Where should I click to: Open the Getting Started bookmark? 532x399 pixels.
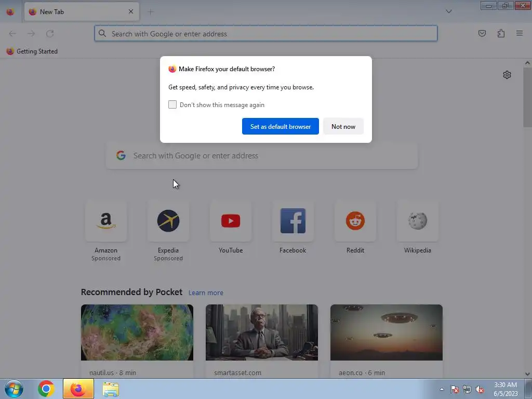32,51
